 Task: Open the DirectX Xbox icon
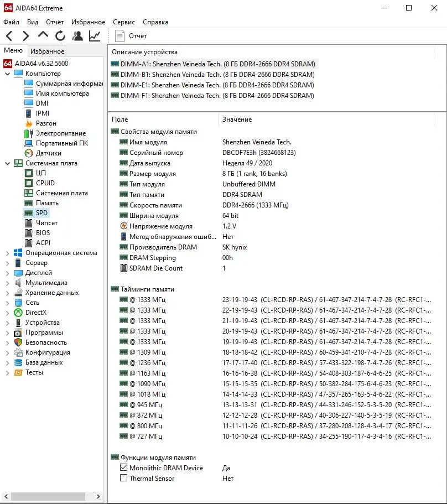point(18,313)
